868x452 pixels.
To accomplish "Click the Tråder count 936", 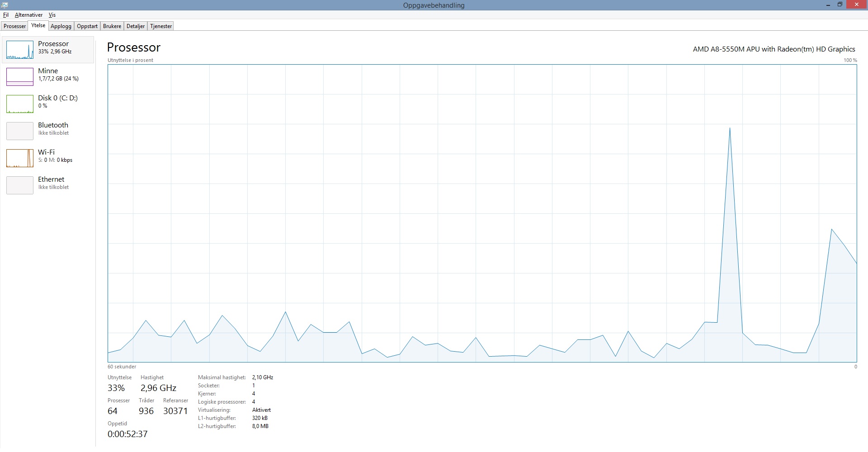I will point(146,411).
